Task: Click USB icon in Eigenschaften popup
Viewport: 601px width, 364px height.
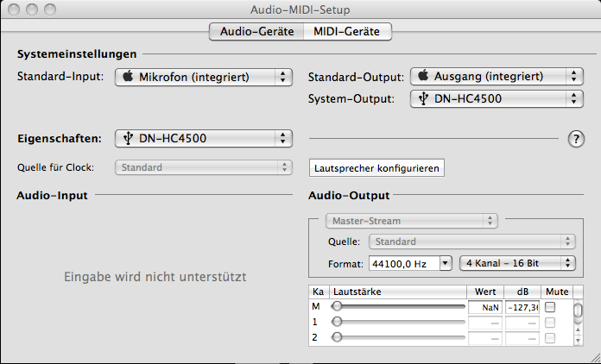Action: (x=128, y=137)
